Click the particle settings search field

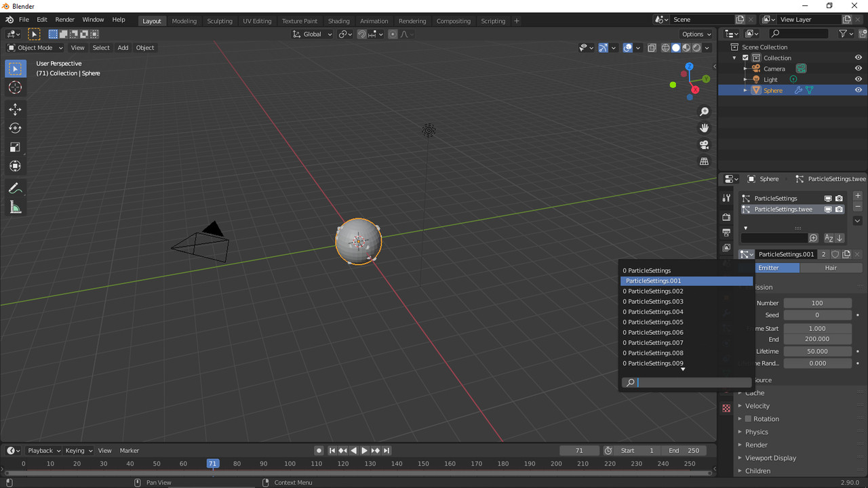[686, 382]
